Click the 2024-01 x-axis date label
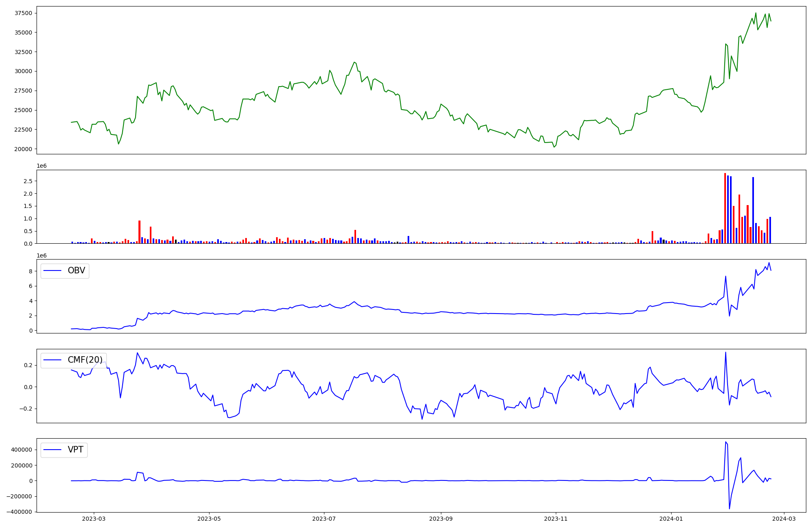812x528 pixels. pos(671,519)
